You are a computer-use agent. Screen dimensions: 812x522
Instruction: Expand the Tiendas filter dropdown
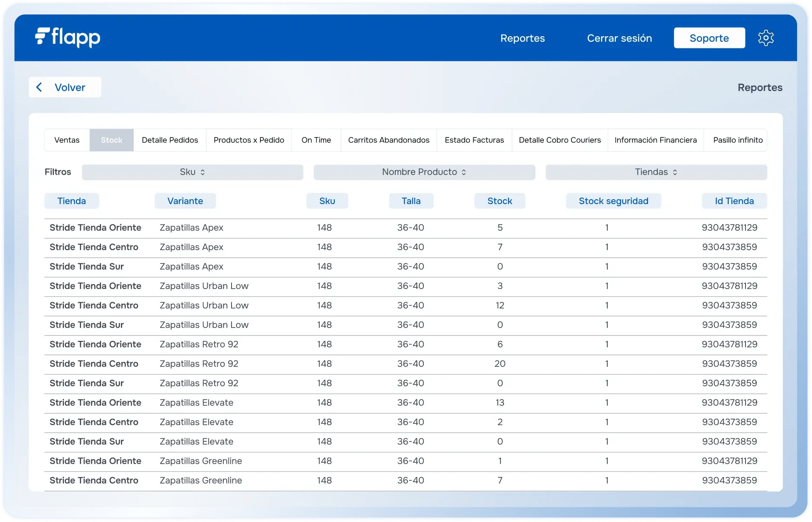[656, 172]
